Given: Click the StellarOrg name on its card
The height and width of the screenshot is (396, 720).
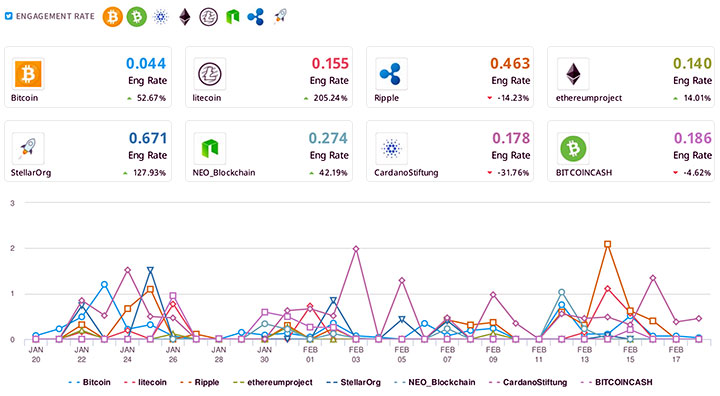Looking at the screenshot, I should pyautogui.click(x=31, y=173).
